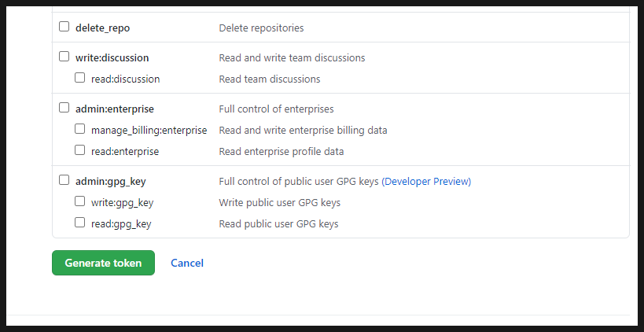Click the delete_repo scope label
This screenshot has width=644, height=332.
[103, 28]
